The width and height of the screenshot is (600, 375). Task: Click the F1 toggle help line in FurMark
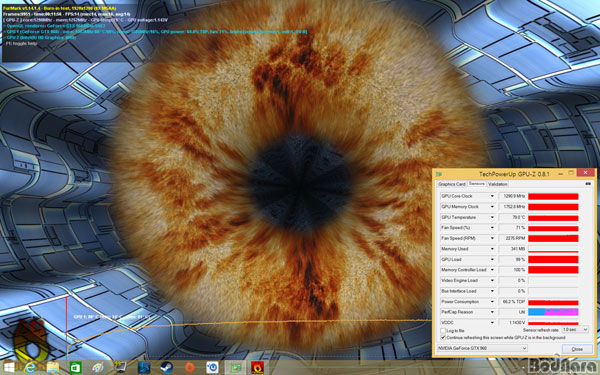click(x=21, y=44)
